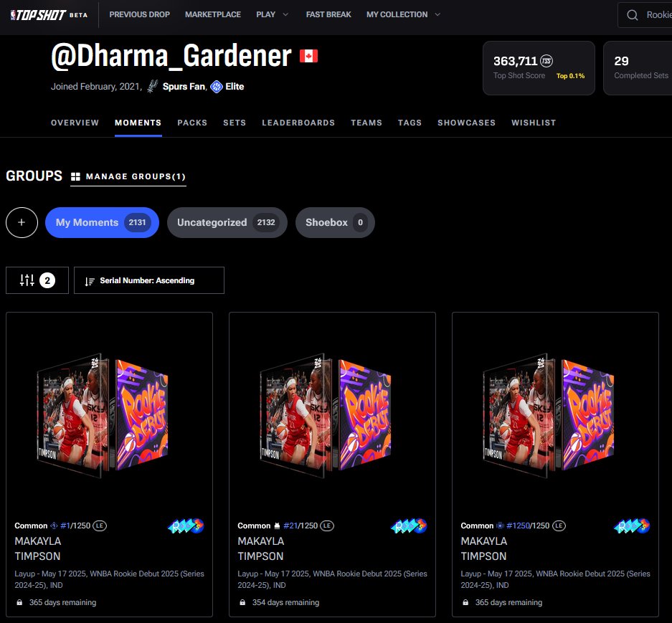Select the Moments tab

click(138, 123)
